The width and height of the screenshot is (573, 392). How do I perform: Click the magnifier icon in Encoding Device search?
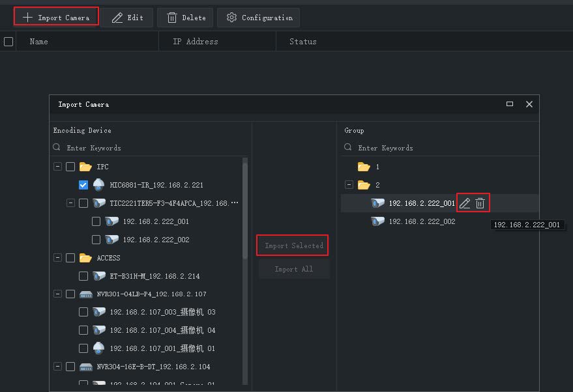pos(56,147)
